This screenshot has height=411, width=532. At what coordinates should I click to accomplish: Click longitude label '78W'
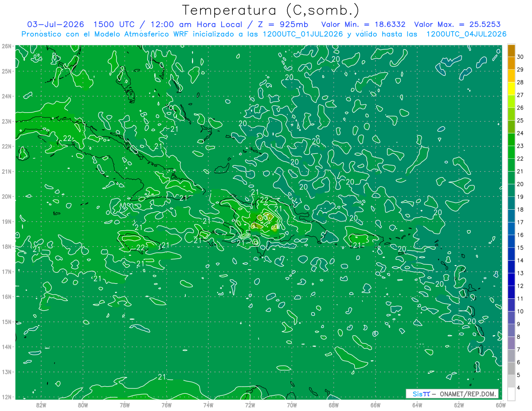(x=125, y=405)
